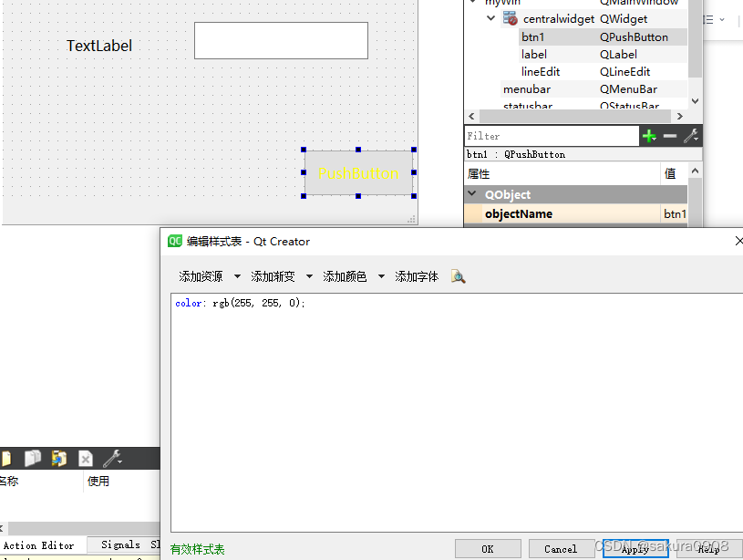
Task: Close the 编辑样式表 dialog
Action: pyautogui.click(x=738, y=241)
